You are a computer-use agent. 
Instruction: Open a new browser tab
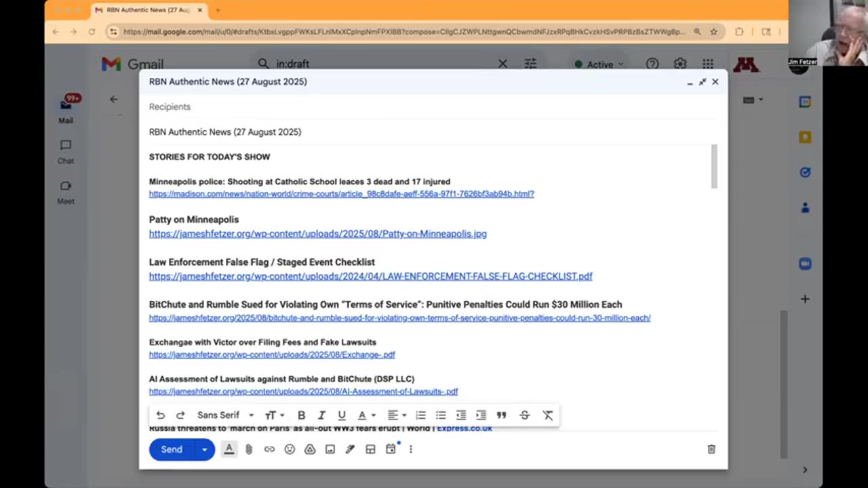[x=218, y=10]
